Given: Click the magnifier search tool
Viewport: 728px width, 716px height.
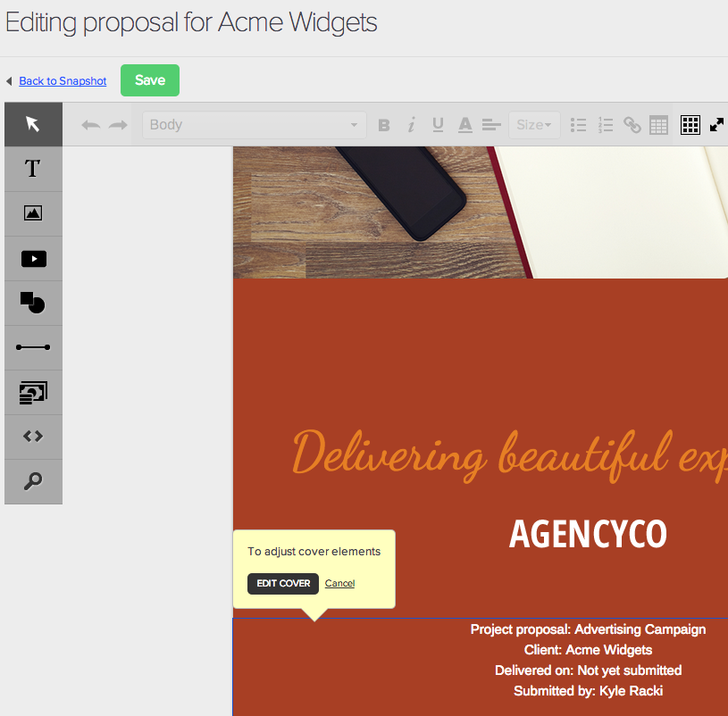Looking at the screenshot, I should [33, 481].
